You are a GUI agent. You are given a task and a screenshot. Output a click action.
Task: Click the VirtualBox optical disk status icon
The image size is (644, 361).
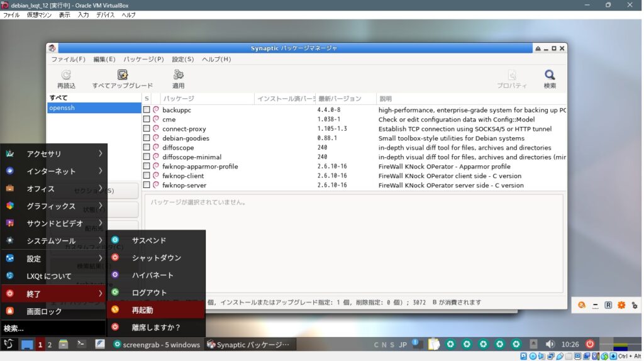coord(533,356)
